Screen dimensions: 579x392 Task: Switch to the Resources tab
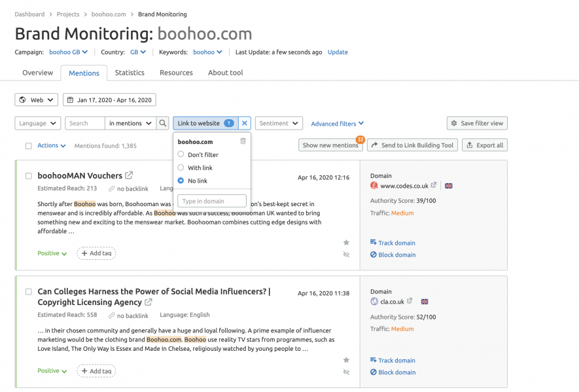(x=176, y=73)
